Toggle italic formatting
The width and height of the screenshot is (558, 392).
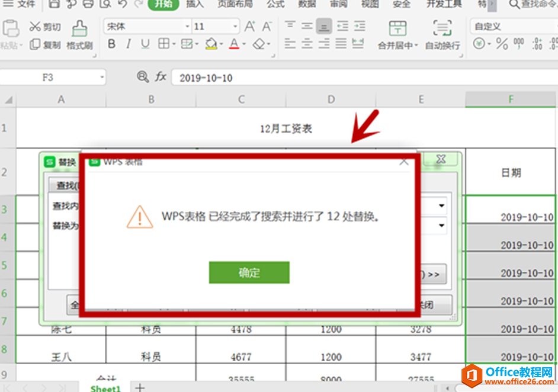pyautogui.click(x=128, y=44)
